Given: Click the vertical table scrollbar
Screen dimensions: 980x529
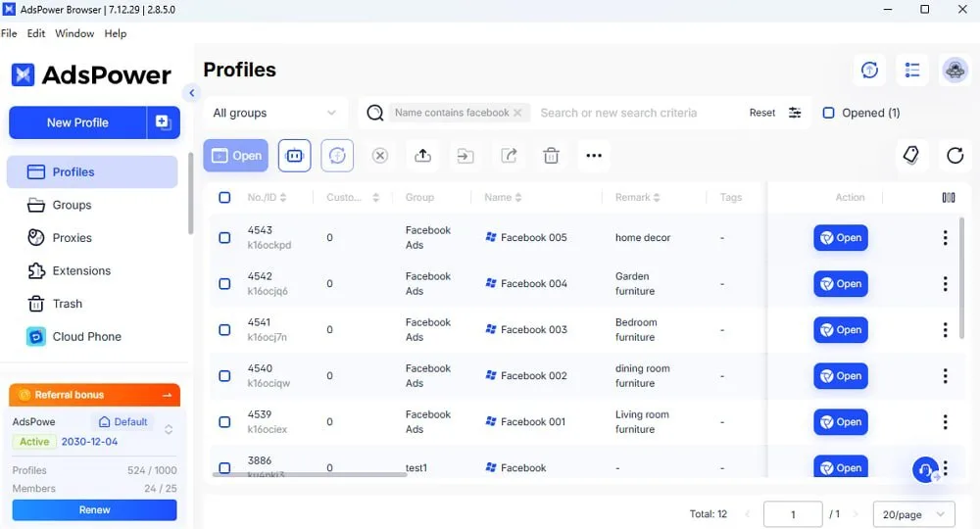Looking at the screenshot, I should pyautogui.click(x=961, y=278).
